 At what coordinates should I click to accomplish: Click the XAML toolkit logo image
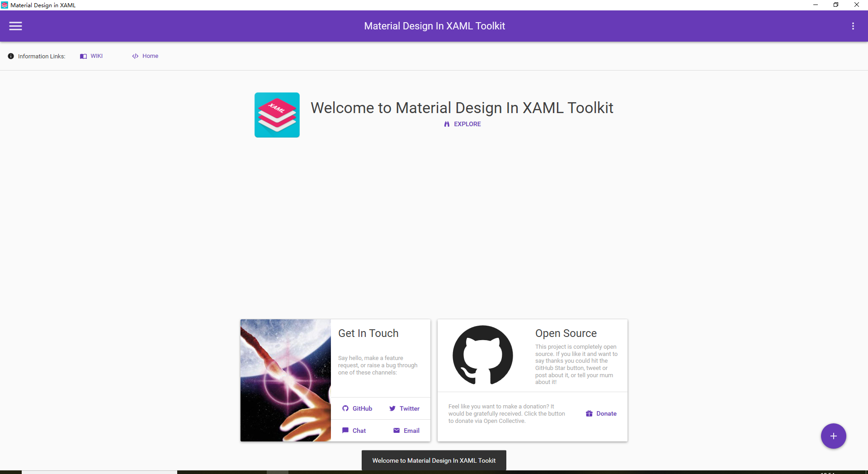tap(277, 115)
